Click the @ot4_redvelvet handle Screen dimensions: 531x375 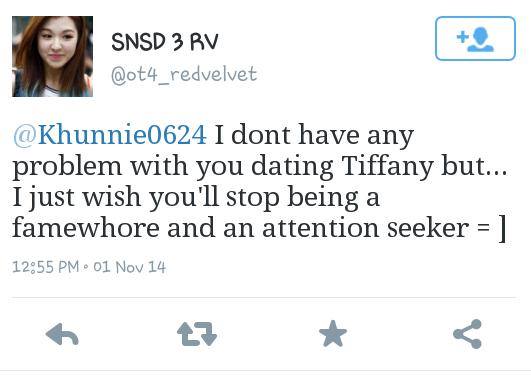(184, 75)
